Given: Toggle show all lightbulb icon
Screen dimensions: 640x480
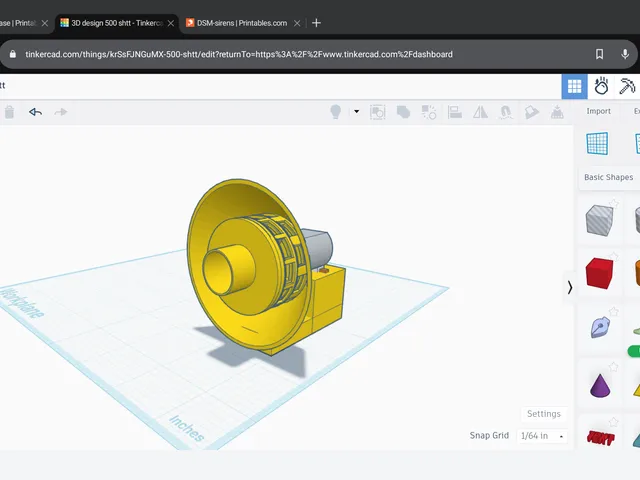Looking at the screenshot, I should 336,112.
